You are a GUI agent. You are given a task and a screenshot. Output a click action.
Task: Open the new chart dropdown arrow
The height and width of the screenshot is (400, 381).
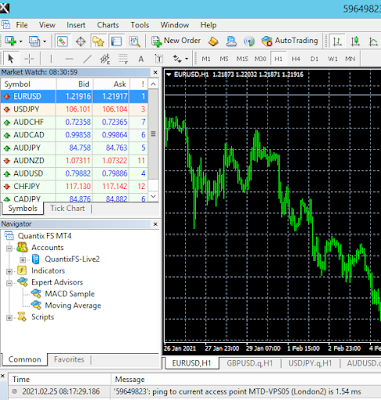tap(21, 41)
